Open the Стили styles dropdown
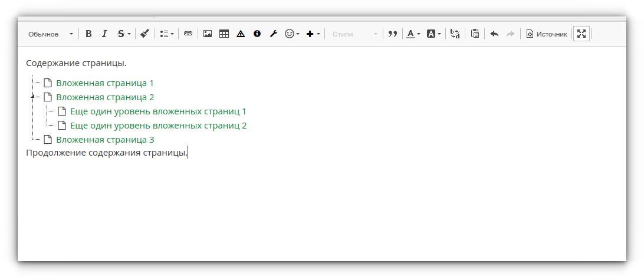Screen dimensions: 644x280 tap(354, 34)
